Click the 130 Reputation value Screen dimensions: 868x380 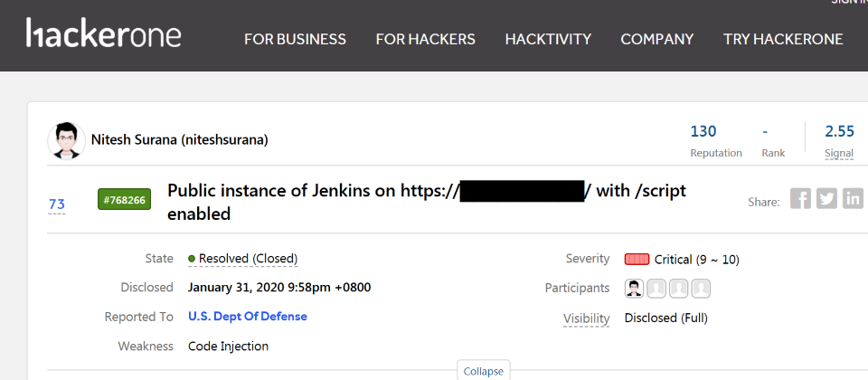point(703,131)
